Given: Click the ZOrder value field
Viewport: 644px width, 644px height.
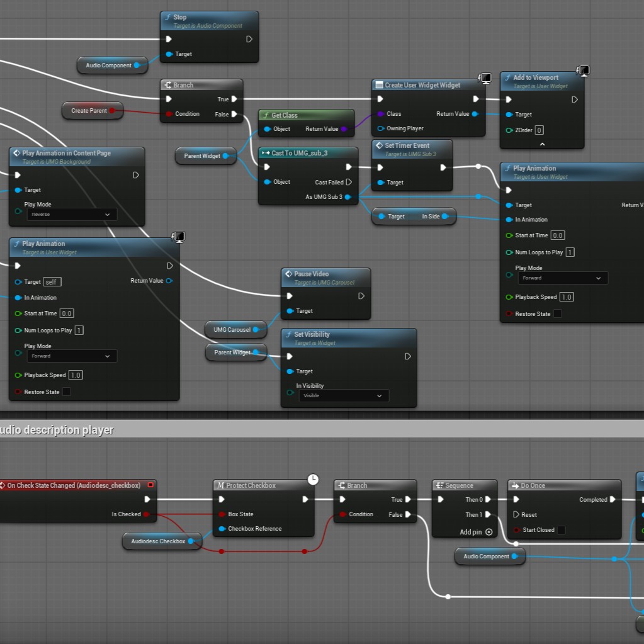Looking at the screenshot, I should pos(539,130).
